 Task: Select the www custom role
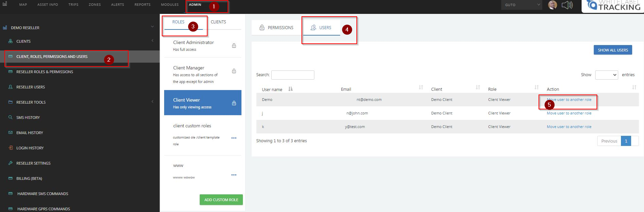(203, 171)
